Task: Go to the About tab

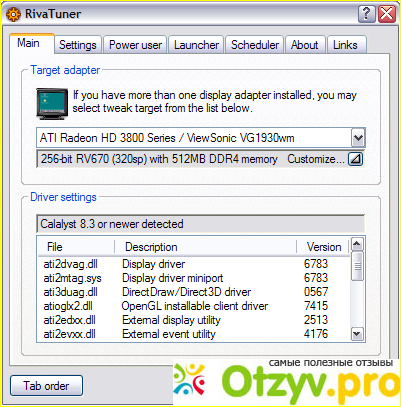Action: coord(305,45)
